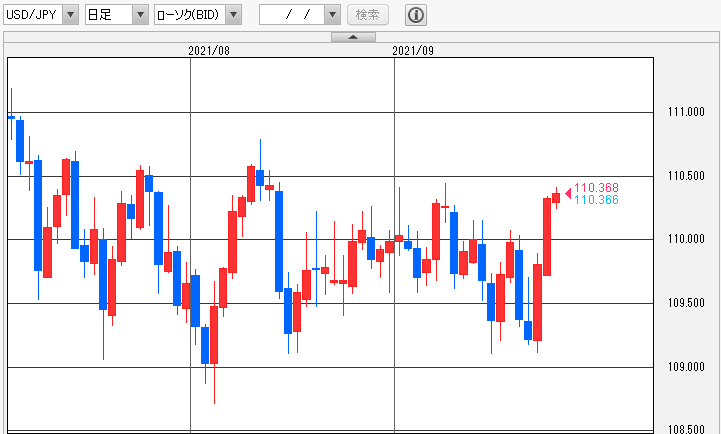Select the lowest-wick red candle of early August
The image size is (721, 434).
point(214,335)
